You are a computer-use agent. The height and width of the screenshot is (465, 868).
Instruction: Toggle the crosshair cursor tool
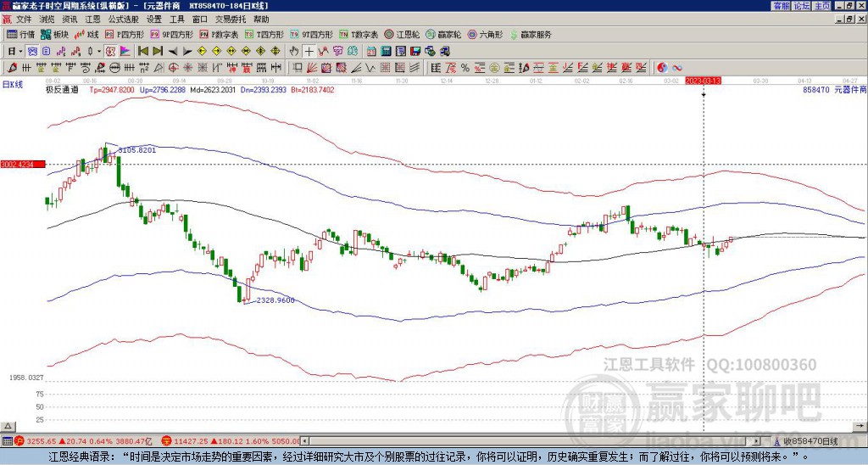(x=309, y=52)
